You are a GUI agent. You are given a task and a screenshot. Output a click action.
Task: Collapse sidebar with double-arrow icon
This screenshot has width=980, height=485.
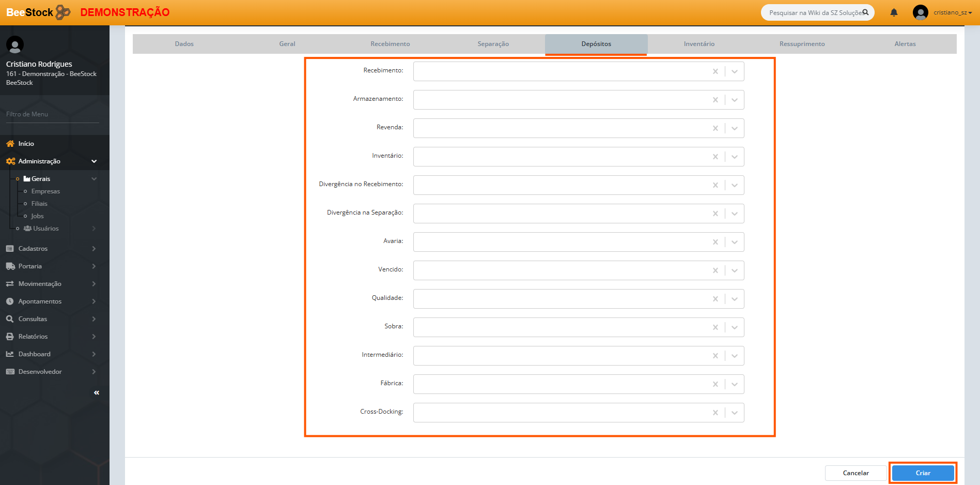[97, 393]
